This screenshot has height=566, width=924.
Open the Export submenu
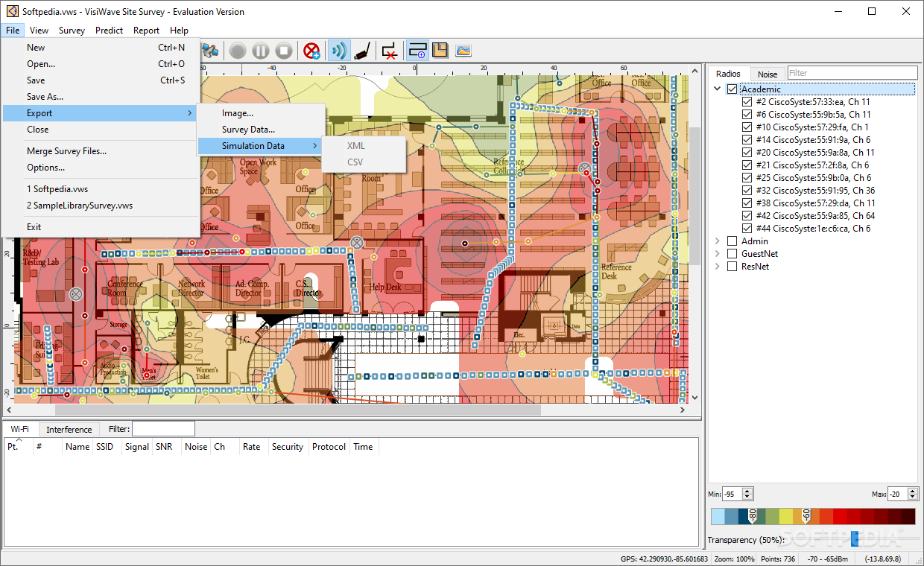point(100,113)
